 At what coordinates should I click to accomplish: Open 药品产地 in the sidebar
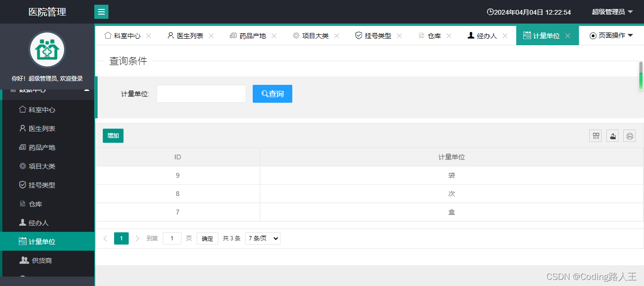point(47,147)
